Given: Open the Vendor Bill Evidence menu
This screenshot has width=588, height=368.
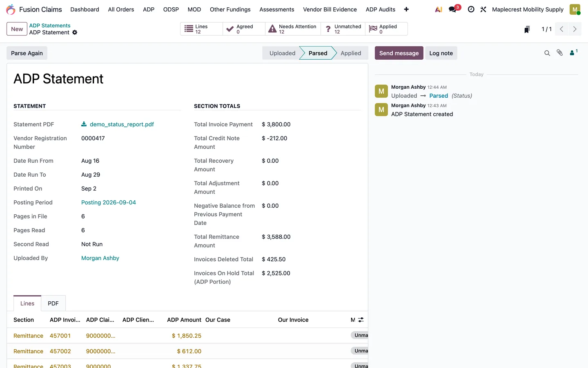Looking at the screenshot, I should pyautogui.click(x=330, y=9).
